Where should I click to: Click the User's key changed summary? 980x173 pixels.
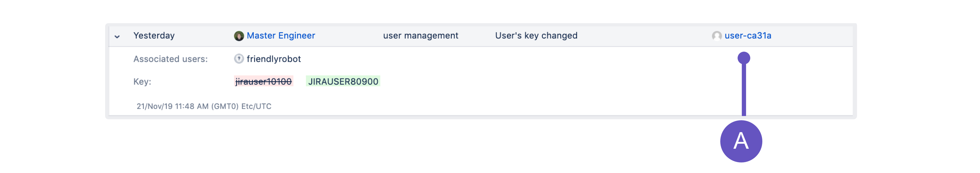tap(536, 35)
